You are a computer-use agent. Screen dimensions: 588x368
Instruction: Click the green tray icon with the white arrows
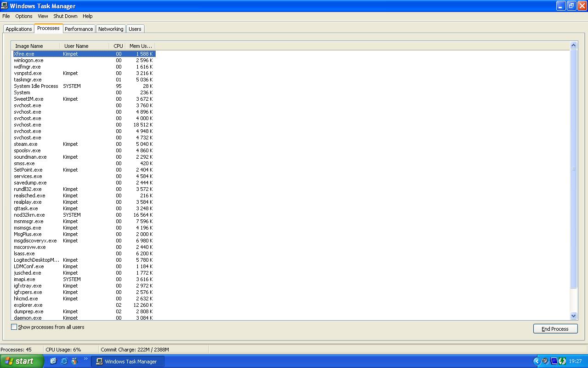pos(562,361)
